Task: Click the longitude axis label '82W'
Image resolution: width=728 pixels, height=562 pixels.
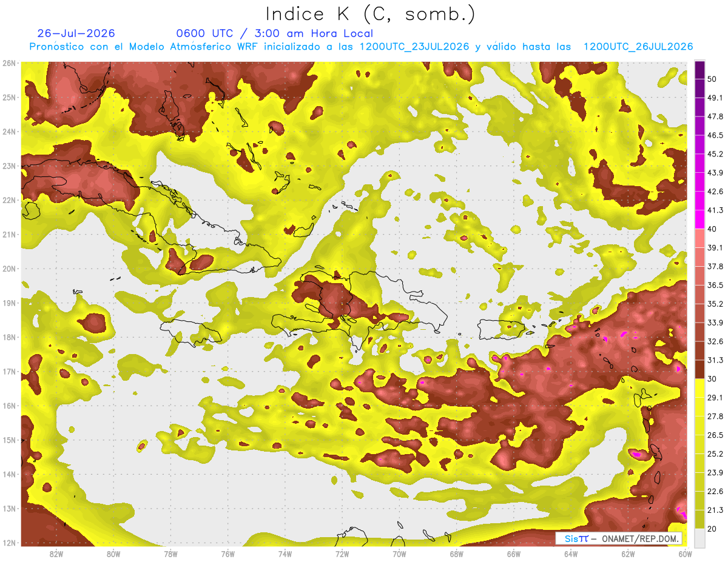Action: pyautogui.click(x=56, y=554)
